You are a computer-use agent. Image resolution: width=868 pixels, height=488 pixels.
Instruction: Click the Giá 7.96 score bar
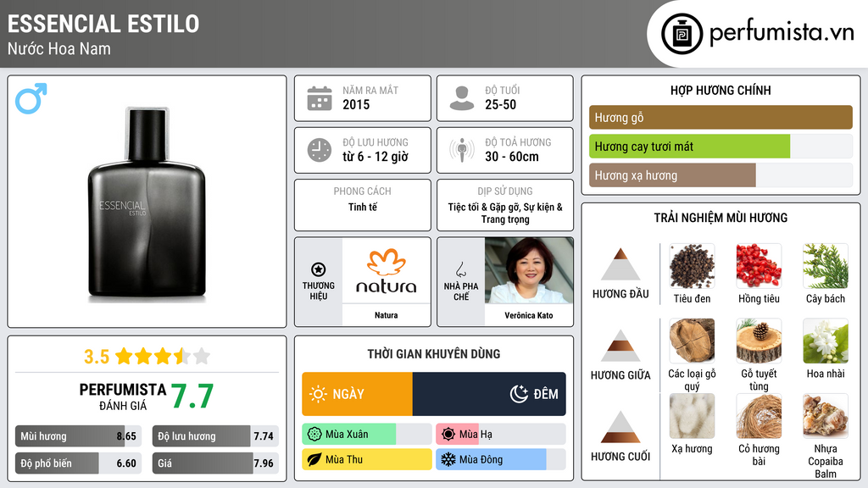(x=215, y=463)
